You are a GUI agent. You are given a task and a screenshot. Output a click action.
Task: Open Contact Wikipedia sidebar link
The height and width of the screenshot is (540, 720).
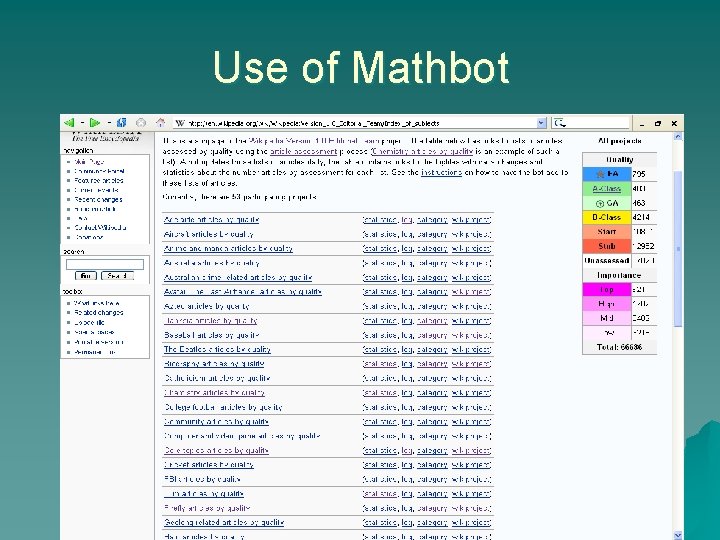(101, 227)
